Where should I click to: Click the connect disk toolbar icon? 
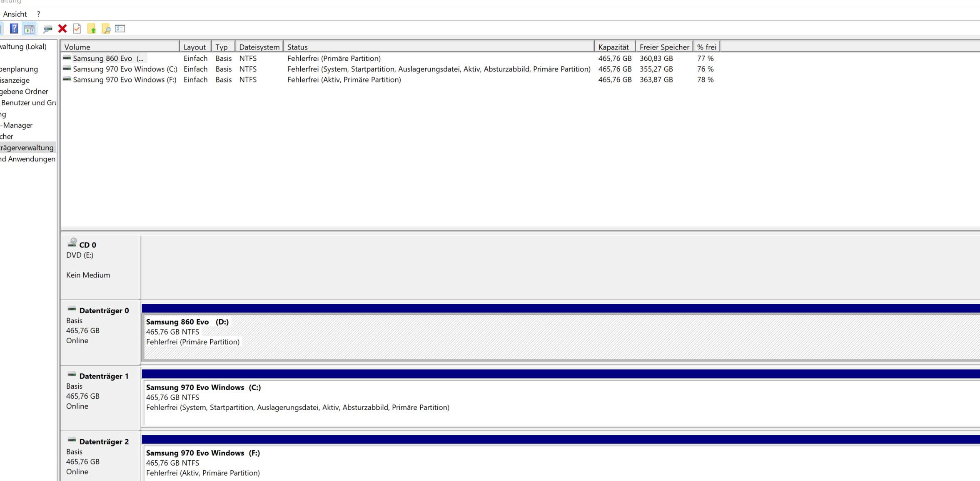coord(47,29)
